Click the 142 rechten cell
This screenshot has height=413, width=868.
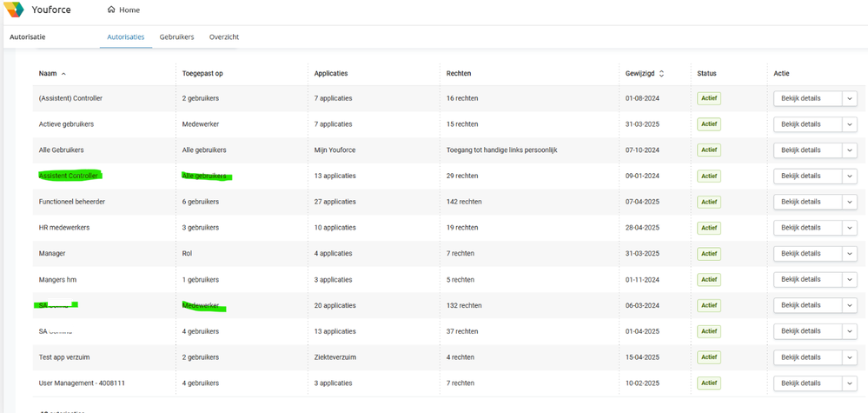point(464,202)
